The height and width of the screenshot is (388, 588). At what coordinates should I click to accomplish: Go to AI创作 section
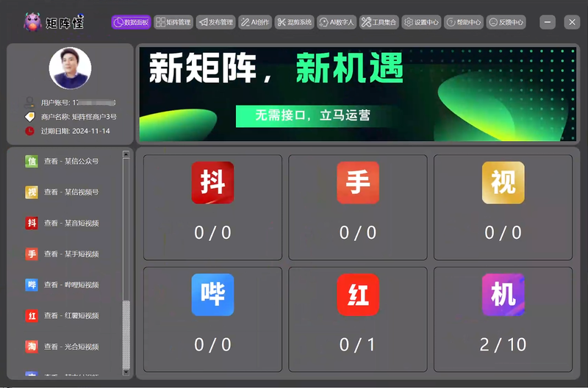click(255, 23)
